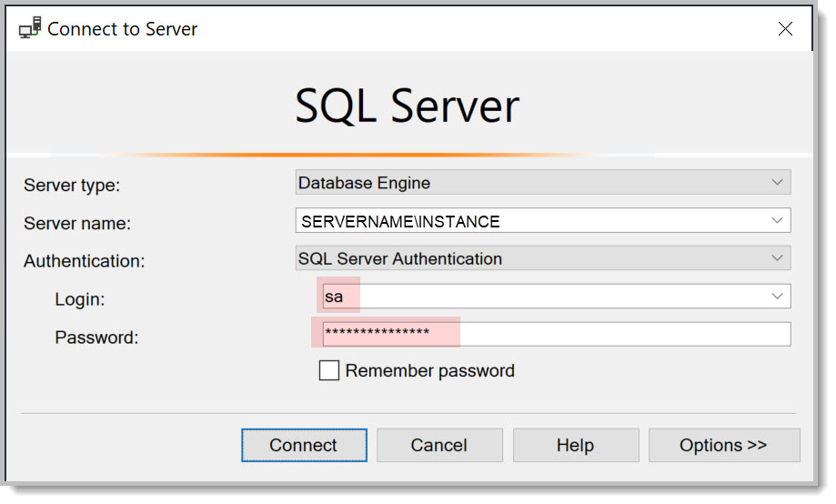
Task: Open the Server type dropdown
Action: click(x=543, y=182)
